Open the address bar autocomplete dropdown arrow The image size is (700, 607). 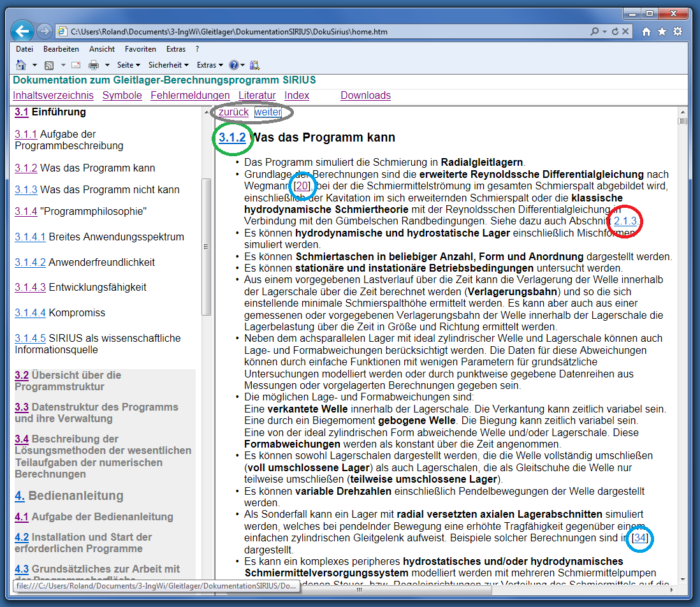click(604, 32)
